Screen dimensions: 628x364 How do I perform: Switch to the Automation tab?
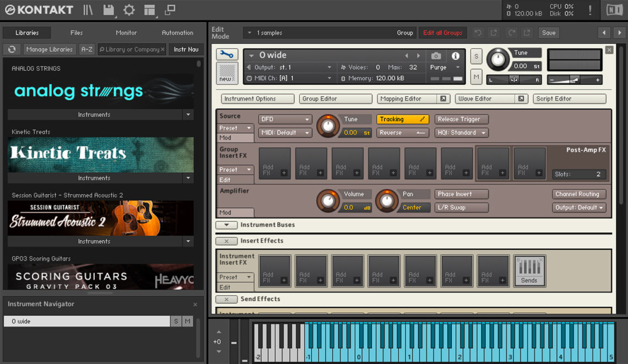[x=177, y=32]
